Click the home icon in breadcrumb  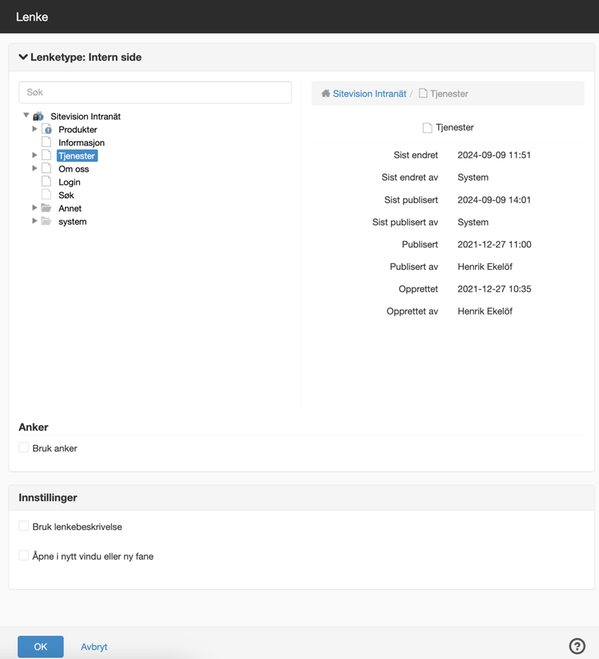click(x=326, y=93)
